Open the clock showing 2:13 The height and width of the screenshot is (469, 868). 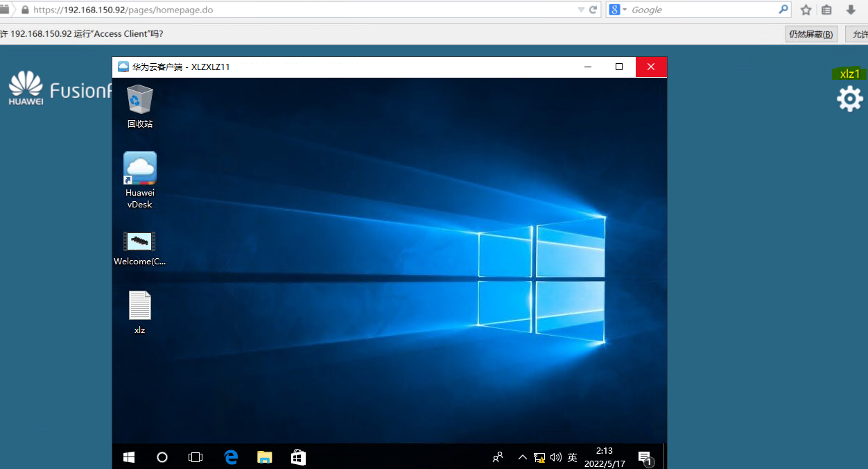[604, 457]
